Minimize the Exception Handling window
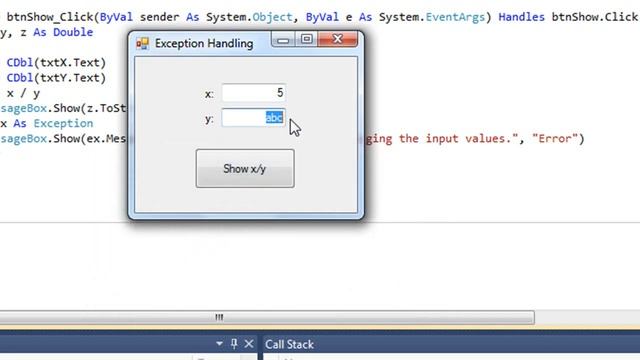Screen dimensions: 640x360 [282, 40]
